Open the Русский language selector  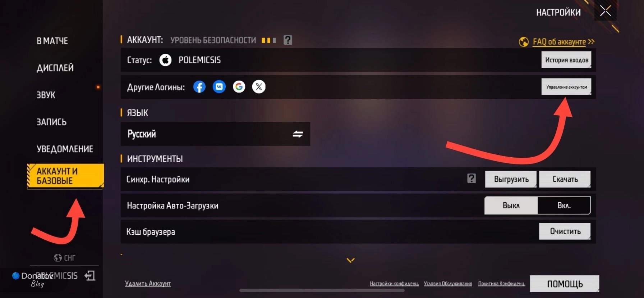(x=215, y=134)
